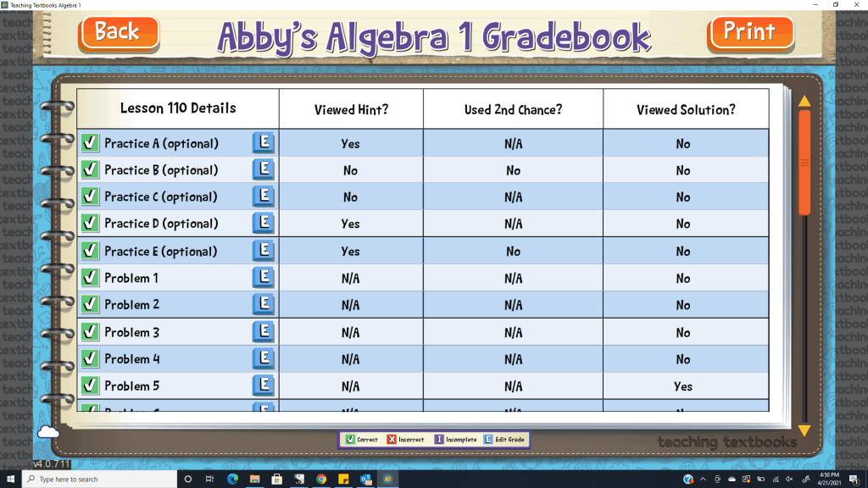Click the Correct checkmark for Problem 3
This screenshot has height=488, width=868.
pyautogui.click(x=90, y=331)
